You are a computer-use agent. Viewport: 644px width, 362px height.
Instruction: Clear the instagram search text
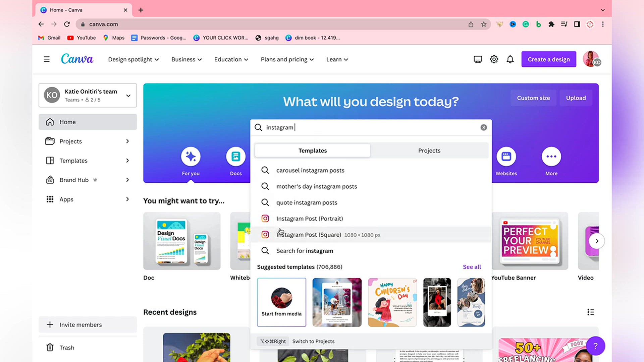coord(484,127)
